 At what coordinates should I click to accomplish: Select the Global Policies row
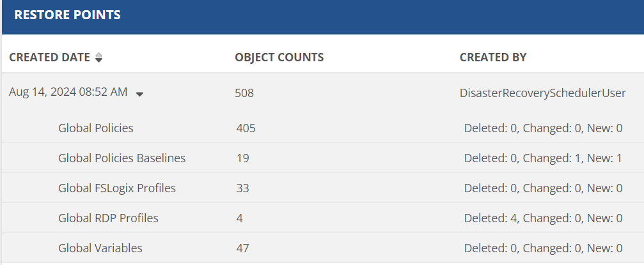point(95,128)
